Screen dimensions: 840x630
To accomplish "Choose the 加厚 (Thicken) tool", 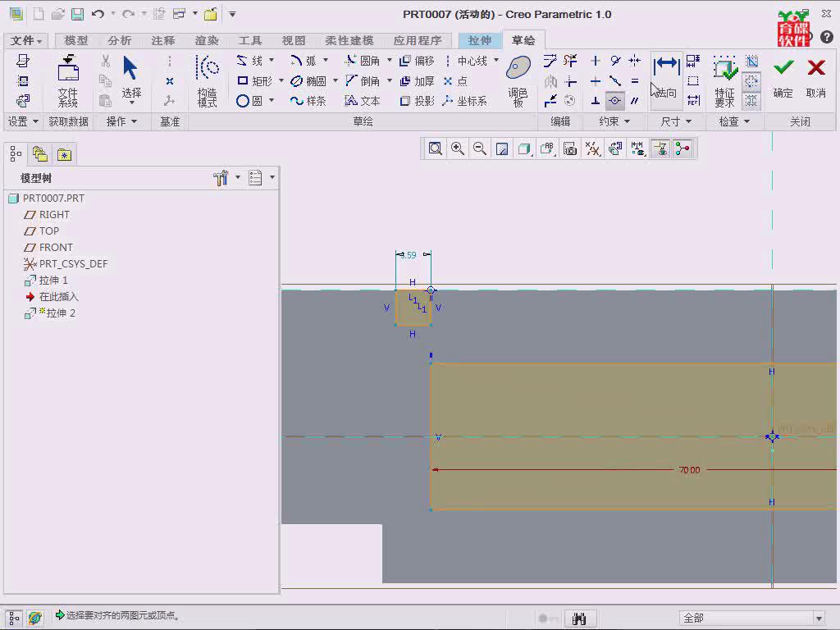I will pyautogui.click(x=417, y=81).
